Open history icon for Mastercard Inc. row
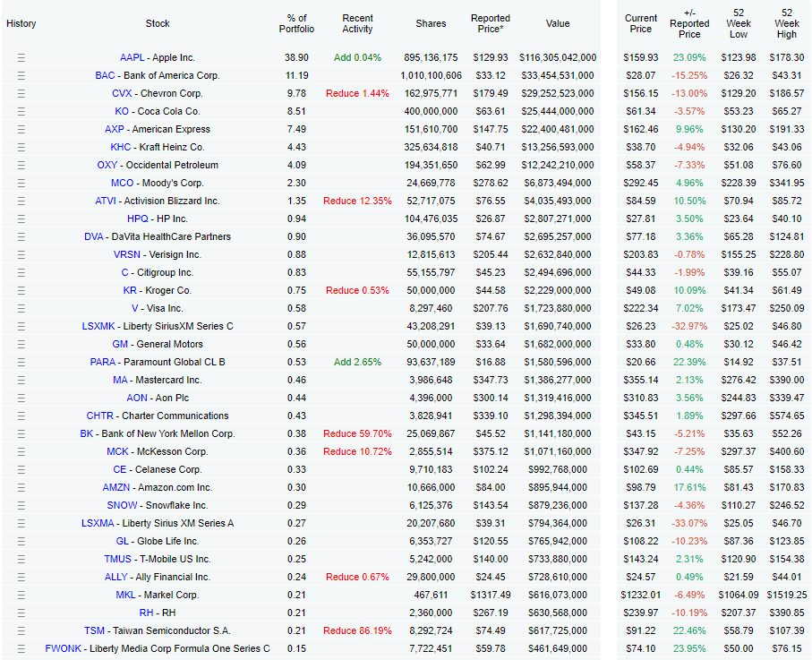This screenshot has height=660, width=812. (21, 381)
